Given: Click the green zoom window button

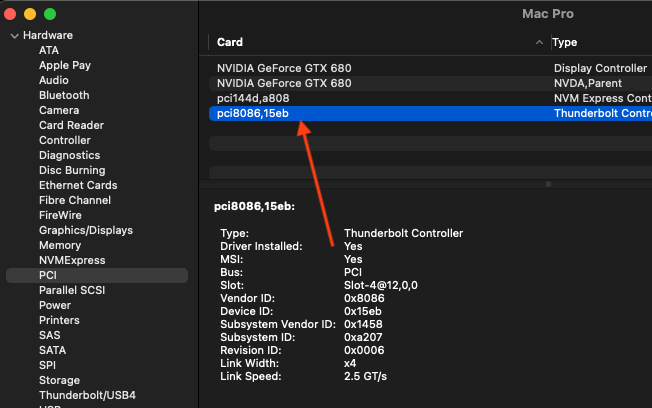Looking at the screenshot, I should point(50,15).
